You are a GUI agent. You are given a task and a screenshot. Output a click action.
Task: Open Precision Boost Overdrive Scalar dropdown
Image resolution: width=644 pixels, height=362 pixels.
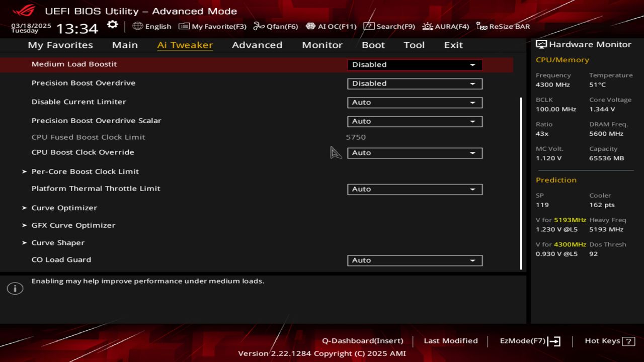click(x=415, y=121)
